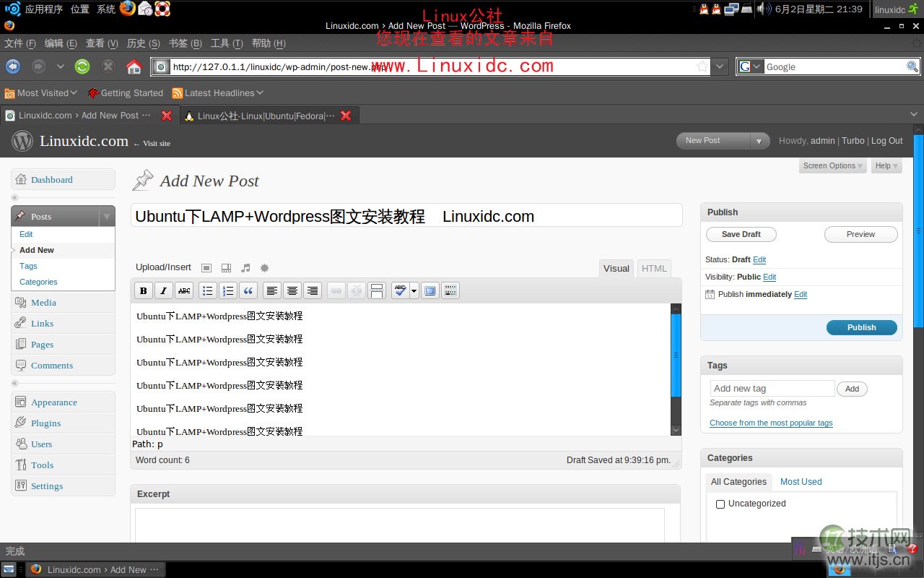Open the 工具 (T) menu
Screen dimensions: 924x578
pos(227,43)
